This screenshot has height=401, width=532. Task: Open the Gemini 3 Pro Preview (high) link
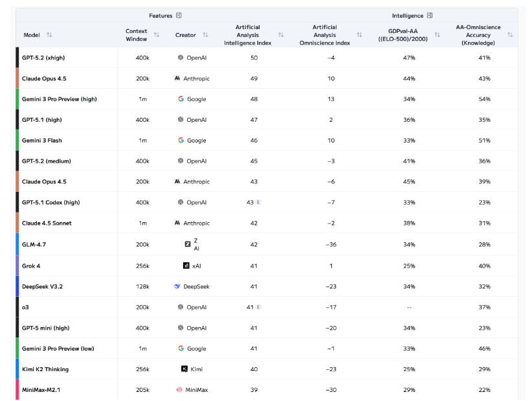(59, 99)
